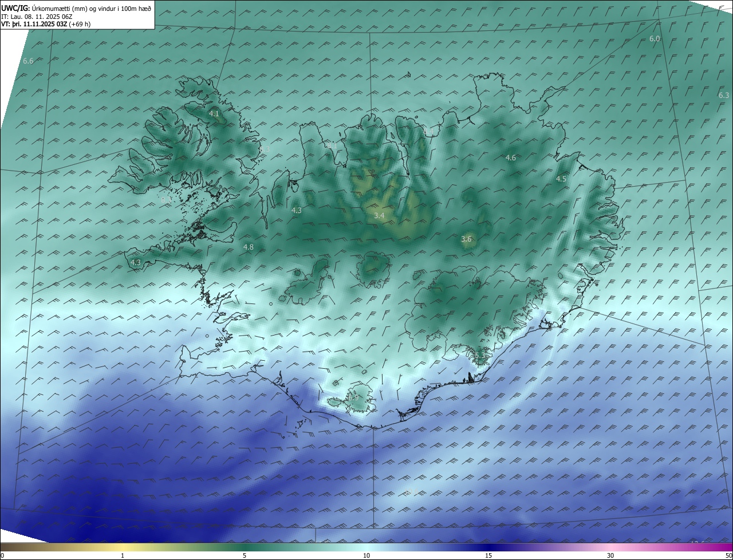Click the 'IT: Lau. 08. 11. 2025 06Z' line

coord(36,17)
